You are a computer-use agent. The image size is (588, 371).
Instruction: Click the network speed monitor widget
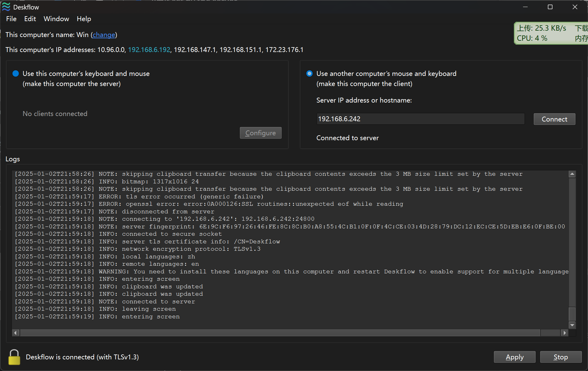[x=551, y=33]
